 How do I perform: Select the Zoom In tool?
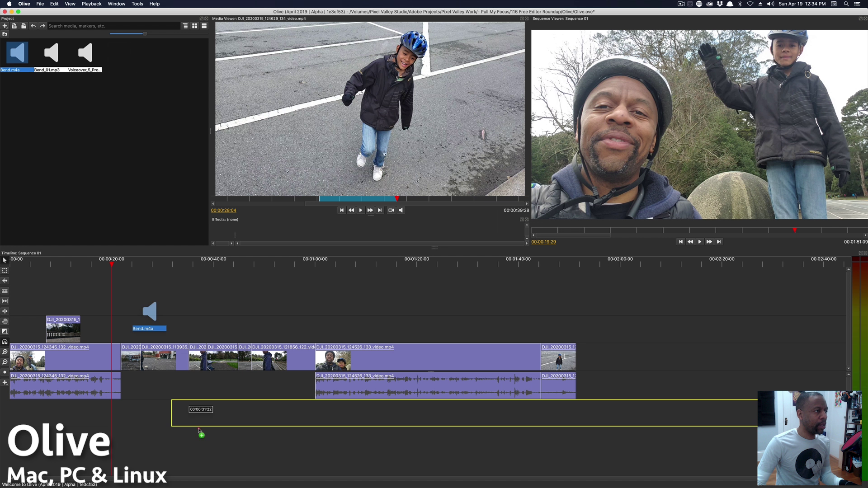[x=5, y=352]
